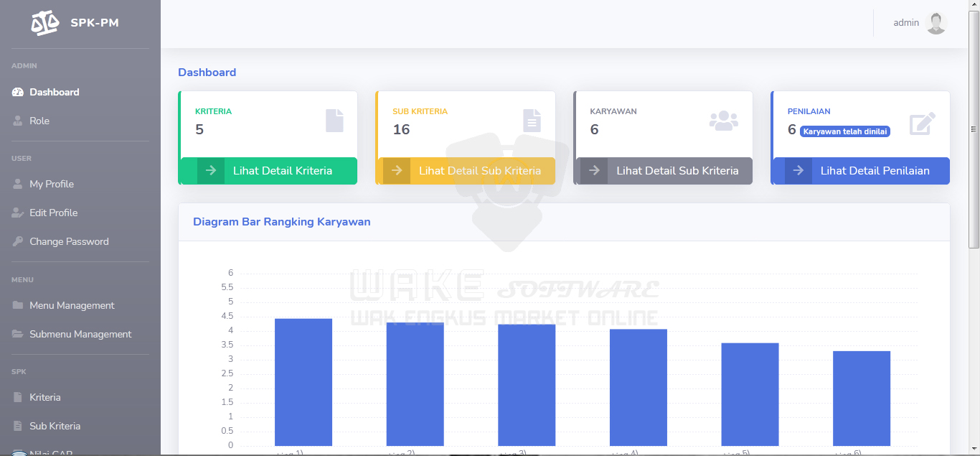Click the document icon on the Kriteria card
Viewport: 980px width, 456px height.
pyautogui.click(x=334, y=121)
